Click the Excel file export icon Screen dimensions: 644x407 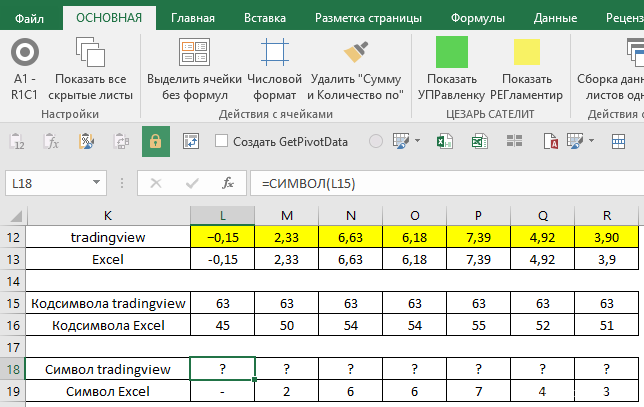click(445, 142)
